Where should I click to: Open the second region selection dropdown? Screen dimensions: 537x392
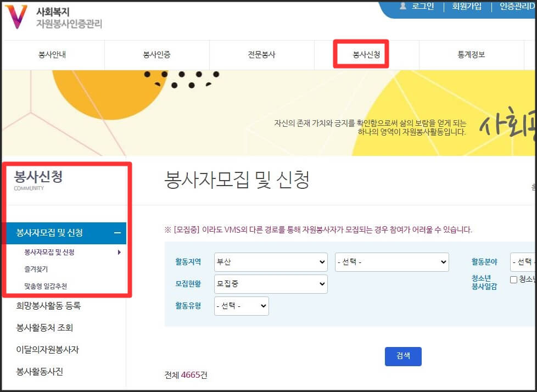[x=391, y=262]
